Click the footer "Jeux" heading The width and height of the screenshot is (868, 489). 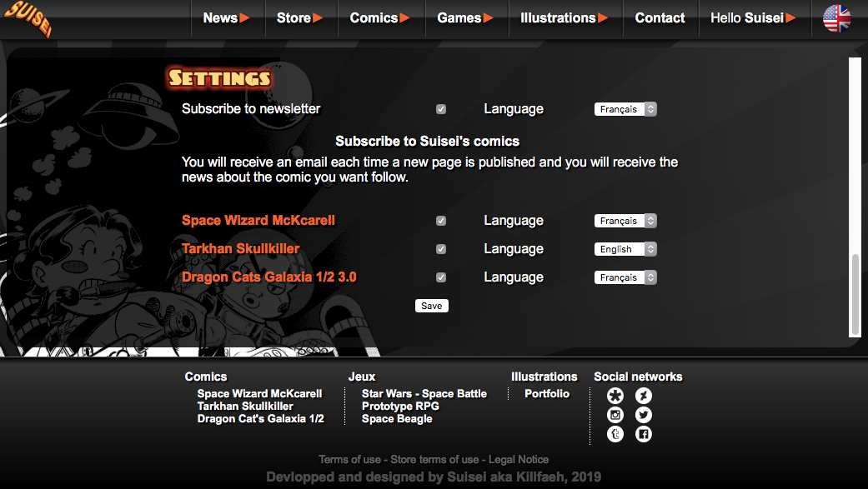tap(362, 377)
